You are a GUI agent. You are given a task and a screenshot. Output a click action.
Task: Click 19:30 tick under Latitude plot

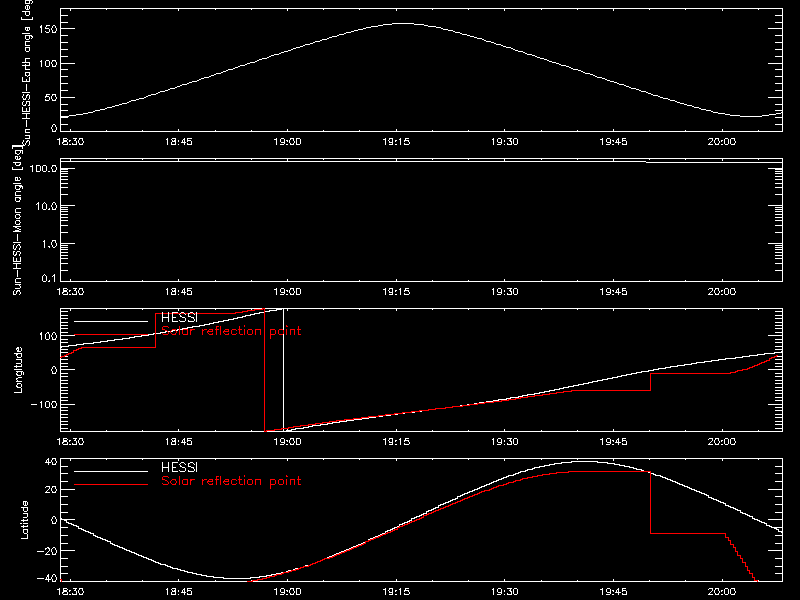[x=505, y=591]
